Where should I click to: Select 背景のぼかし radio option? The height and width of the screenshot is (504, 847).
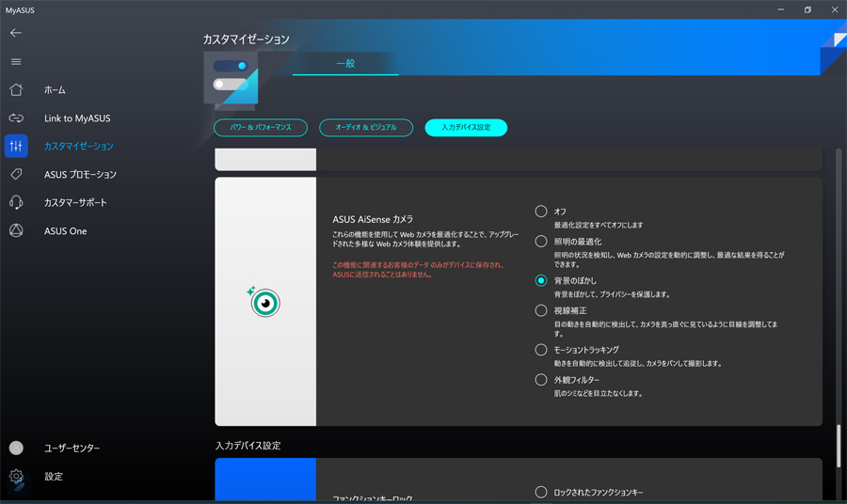pyautogui.click(x=541, y=280)
